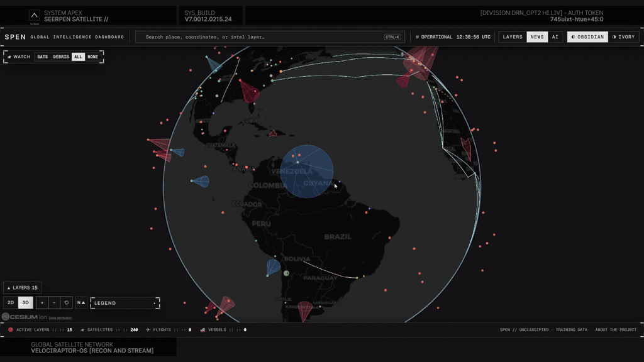Click the SYS_BUILD V7.0012.0215.24 text
Screen dimensions: 644x362
tap(208, 16)
